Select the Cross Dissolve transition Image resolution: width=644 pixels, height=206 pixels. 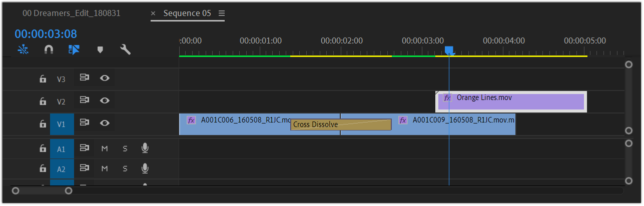pyautogui.click(x=340, y=124)
